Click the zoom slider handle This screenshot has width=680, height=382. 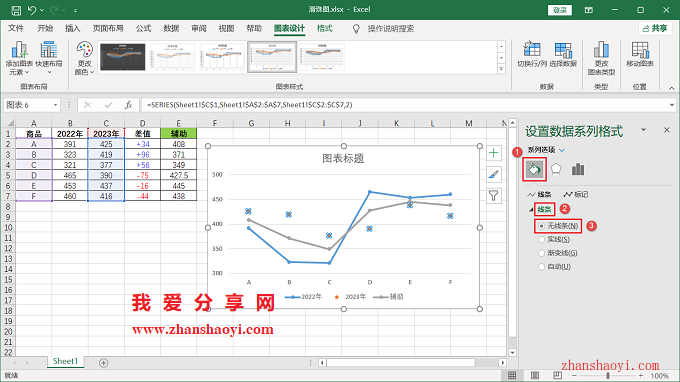[608, 375]
